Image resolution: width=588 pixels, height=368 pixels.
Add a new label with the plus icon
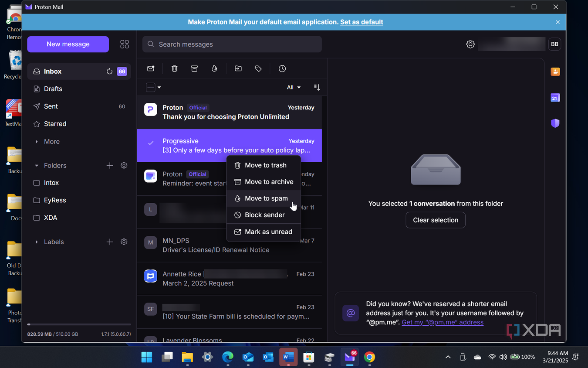(110, 242)
